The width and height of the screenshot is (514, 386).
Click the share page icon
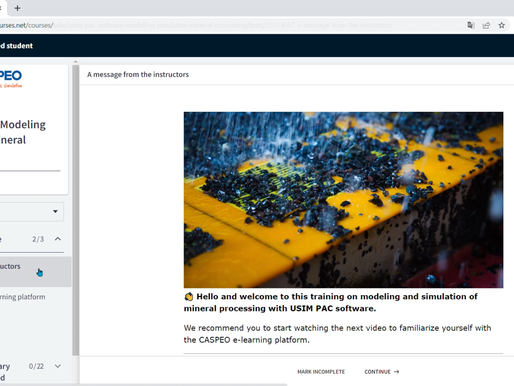pos(486,25)
